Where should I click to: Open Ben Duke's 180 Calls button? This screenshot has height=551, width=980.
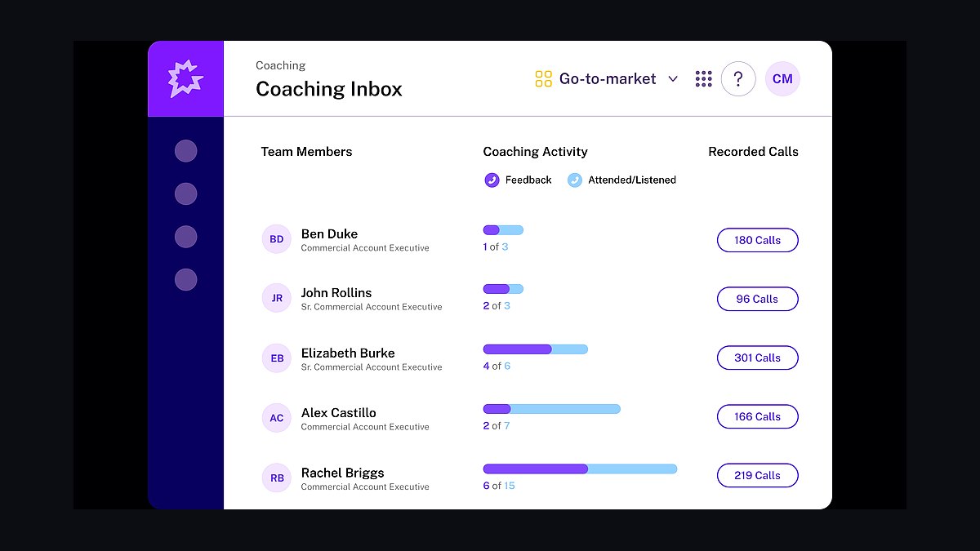[x=757, y=240]
